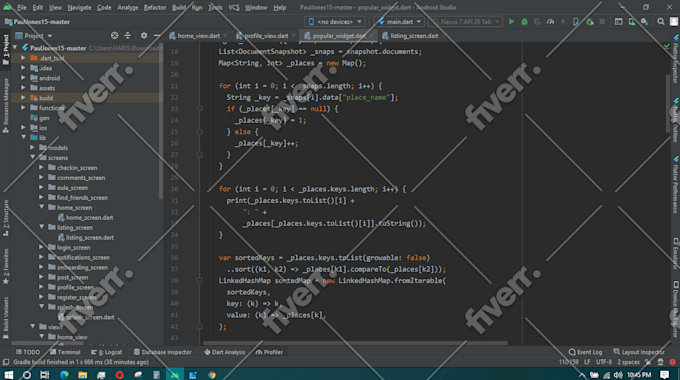Viewport: 680px width, 380px height.
Task: Open the AVD Manager icon
Action: click(632, 22)
